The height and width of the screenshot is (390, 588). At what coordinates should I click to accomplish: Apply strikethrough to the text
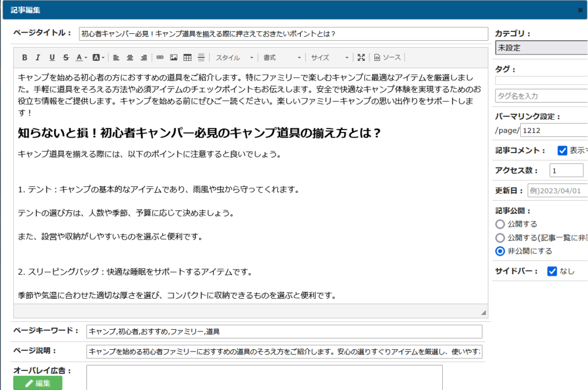[66, 57]
